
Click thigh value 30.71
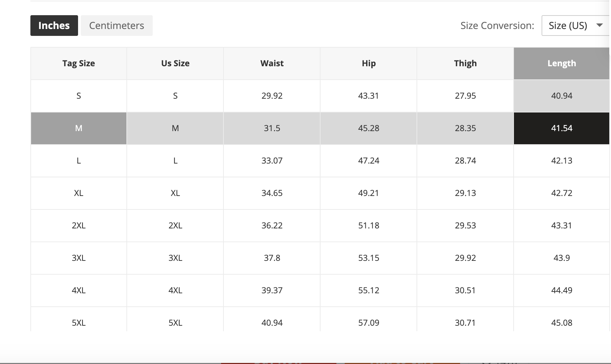coord(465,319)
